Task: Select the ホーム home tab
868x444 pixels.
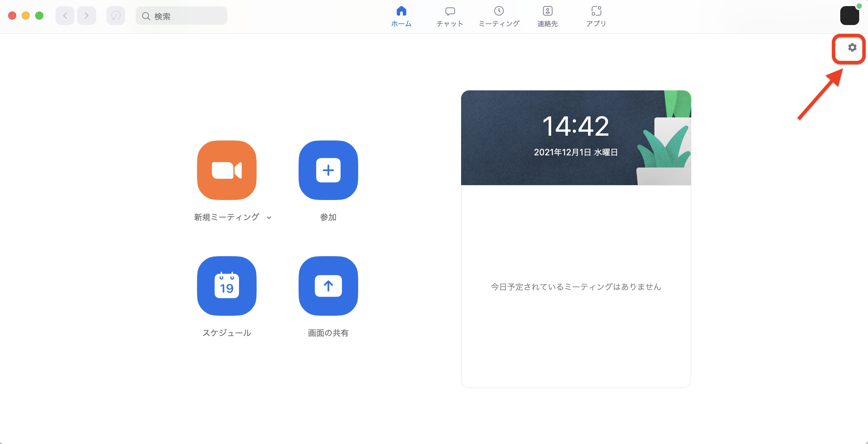Action: pyautogui.click(x=401, y=16)
